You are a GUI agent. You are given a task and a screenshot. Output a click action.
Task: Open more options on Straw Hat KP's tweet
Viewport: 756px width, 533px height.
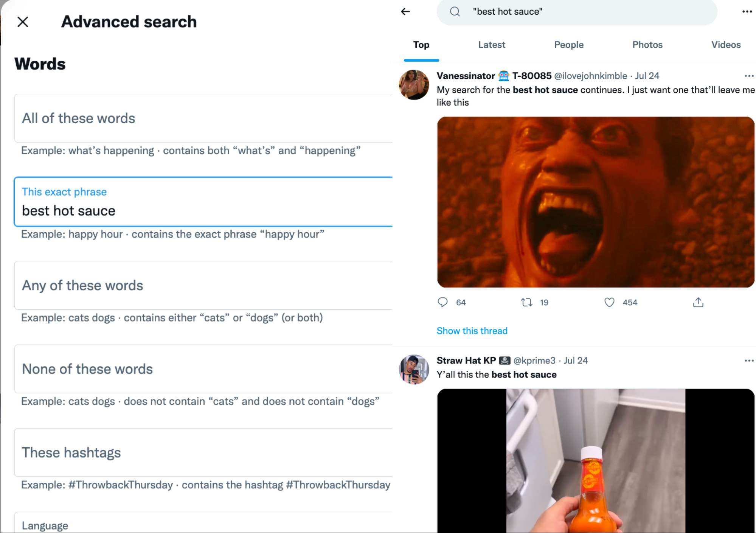point(749,360)
